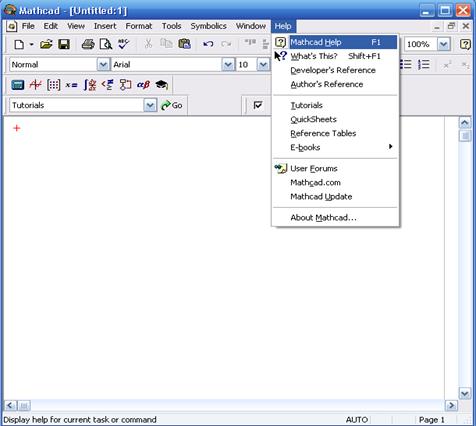Go to Mathcad.com
476x426 pixels.
(336, 182)
